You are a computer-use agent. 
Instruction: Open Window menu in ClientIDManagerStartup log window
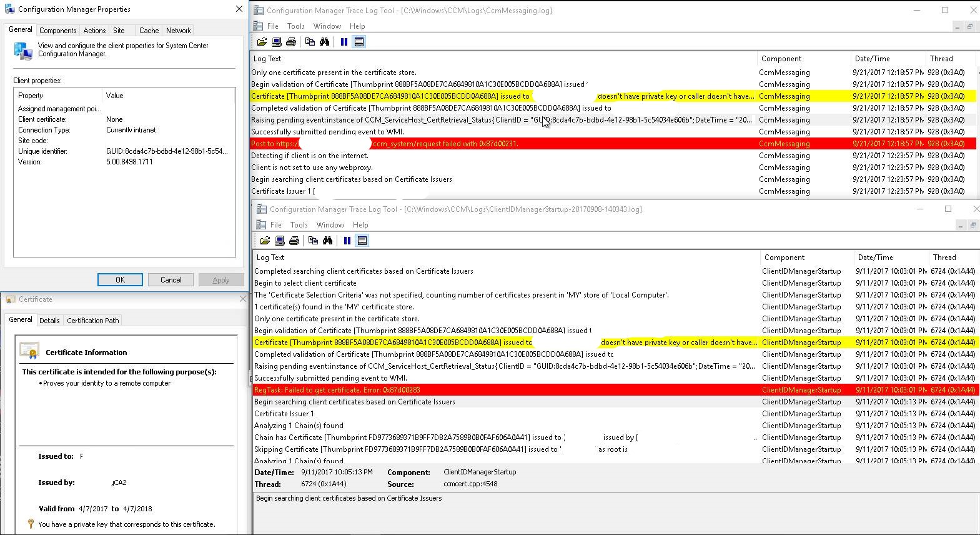(x=330, y=225)
